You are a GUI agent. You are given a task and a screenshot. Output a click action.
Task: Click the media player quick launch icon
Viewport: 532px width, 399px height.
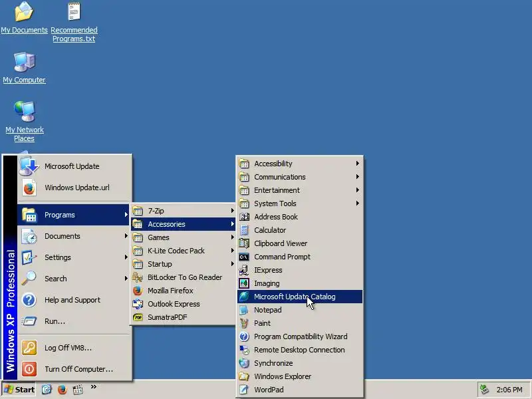click(78, 390)
